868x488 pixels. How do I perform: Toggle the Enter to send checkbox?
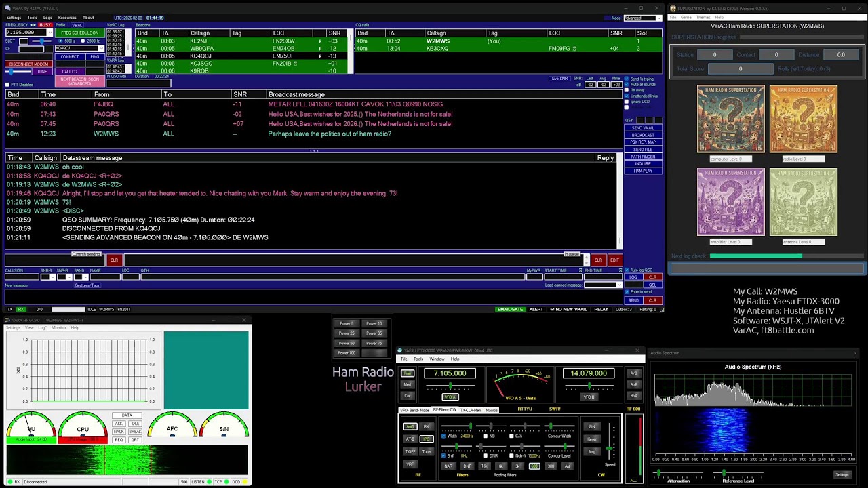pyautogui.click(x=626, y=292)
